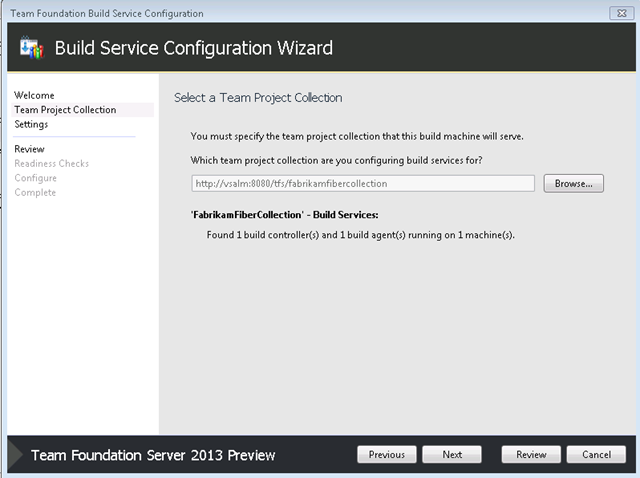Select the Readiness Checks step
This screenshot has height=478, width=640.
point(51,163)
